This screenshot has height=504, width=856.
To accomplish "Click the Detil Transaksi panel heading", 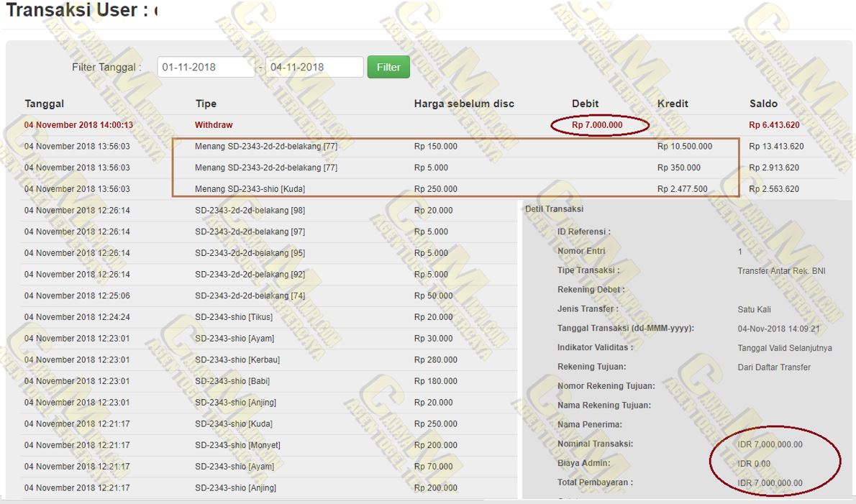I will point(554,209).
